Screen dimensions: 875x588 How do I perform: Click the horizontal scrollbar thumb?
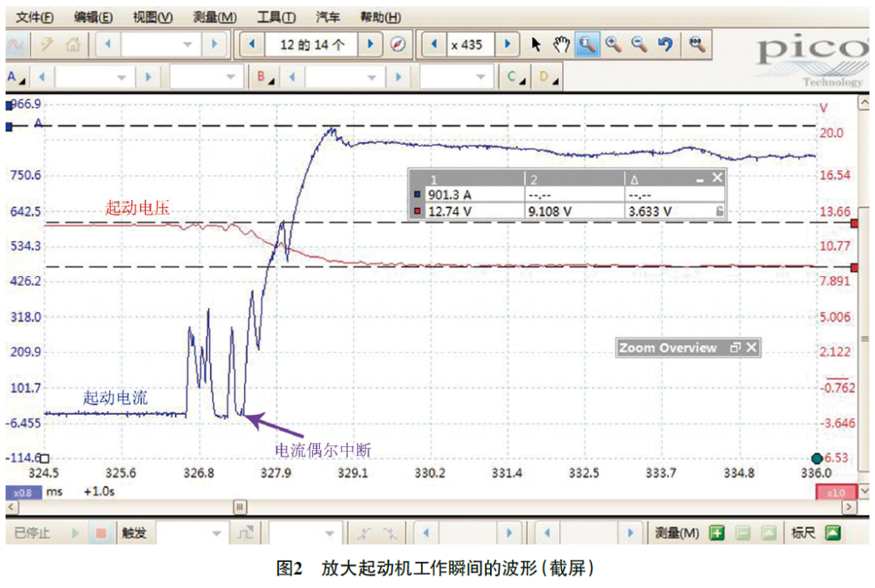click(240, 507)
